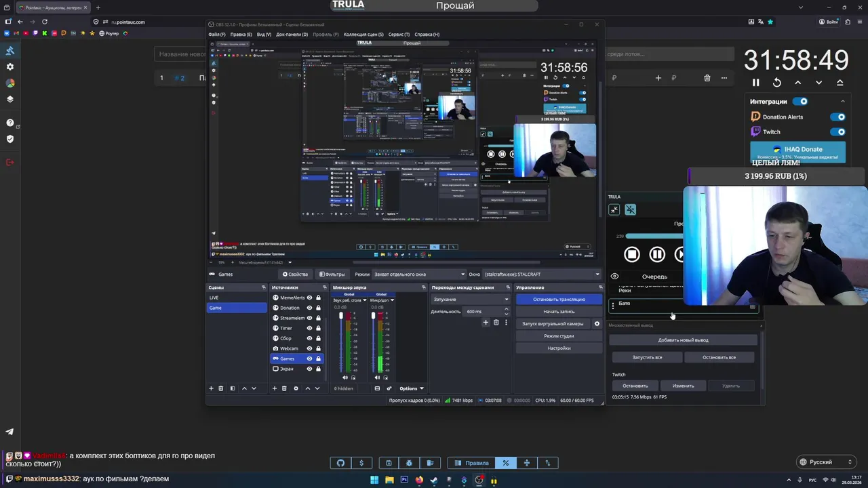Click the Изменить button under Twitch output
868x488 pixels.
(x=683, y=386)
